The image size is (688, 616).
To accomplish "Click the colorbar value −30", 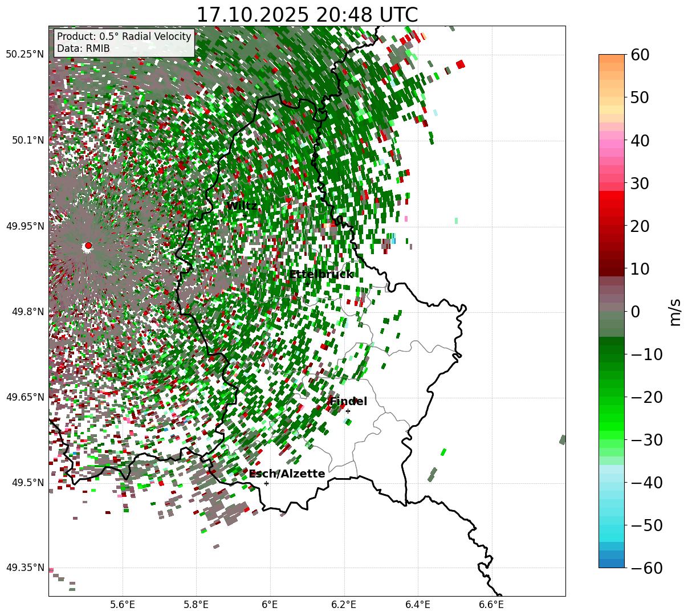I will 646,439.
